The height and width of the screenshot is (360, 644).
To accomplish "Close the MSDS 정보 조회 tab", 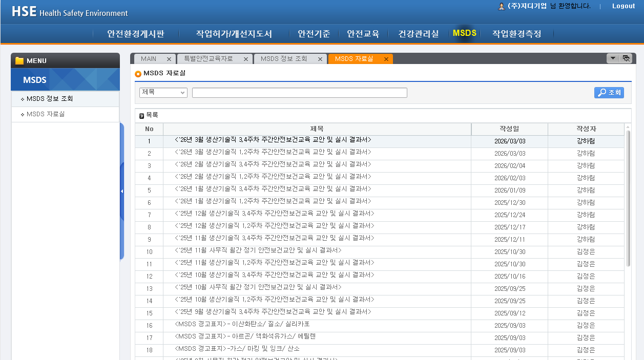I will pos(320,59).
